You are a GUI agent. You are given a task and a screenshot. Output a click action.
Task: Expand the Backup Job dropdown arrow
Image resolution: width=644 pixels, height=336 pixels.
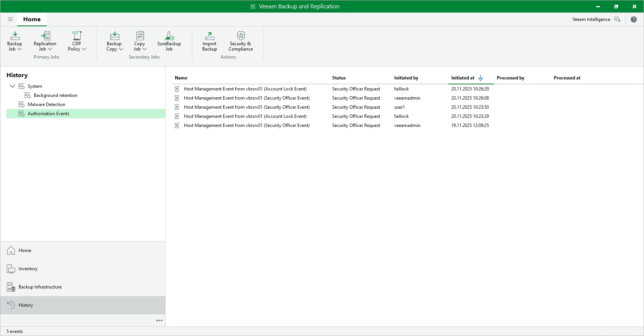[x=19, y=49]
